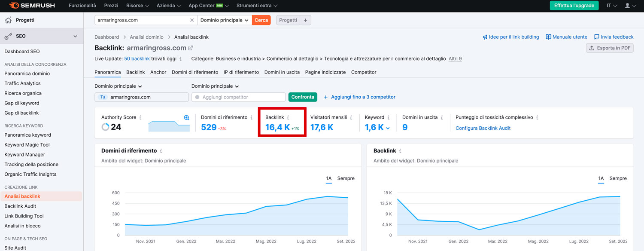Expand the App Center menu

click(209, 6)
